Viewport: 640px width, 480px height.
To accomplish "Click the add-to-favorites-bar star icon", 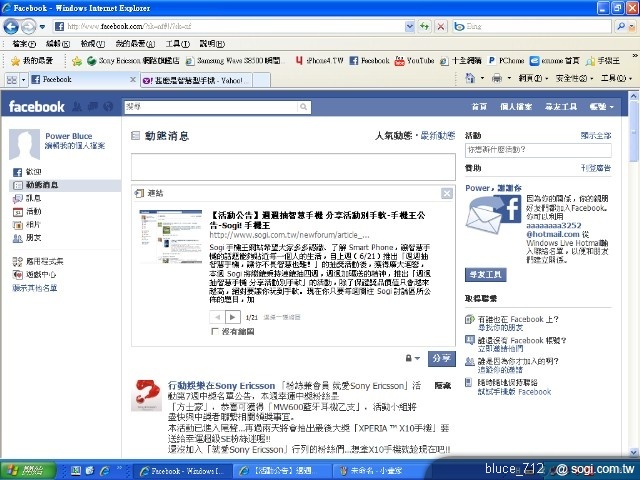I will click(x=77, y=61).
